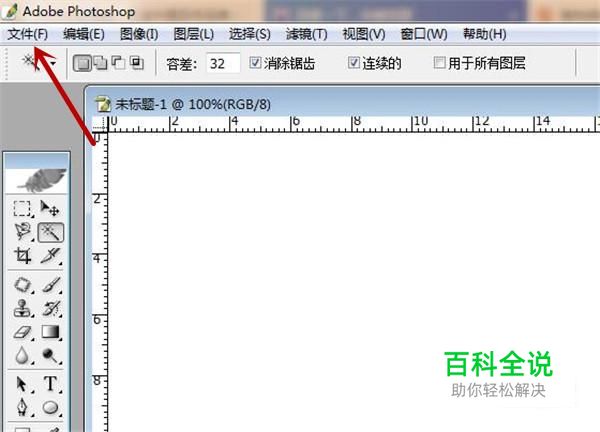Viewport: 600px width, 432px height.
Task: Select the Crop tool
Action: pos(22,256)
